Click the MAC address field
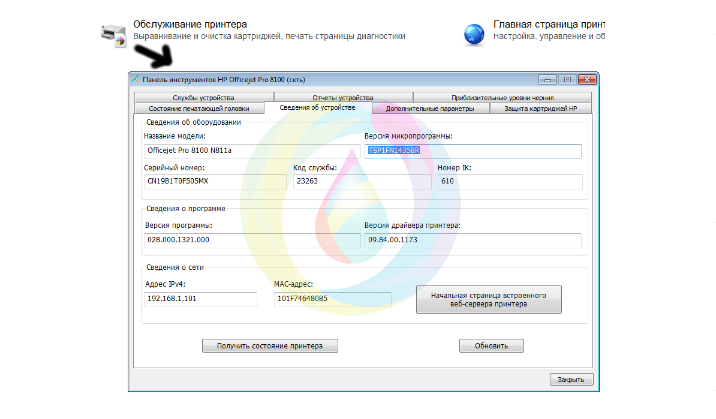 tap(333, 299)
